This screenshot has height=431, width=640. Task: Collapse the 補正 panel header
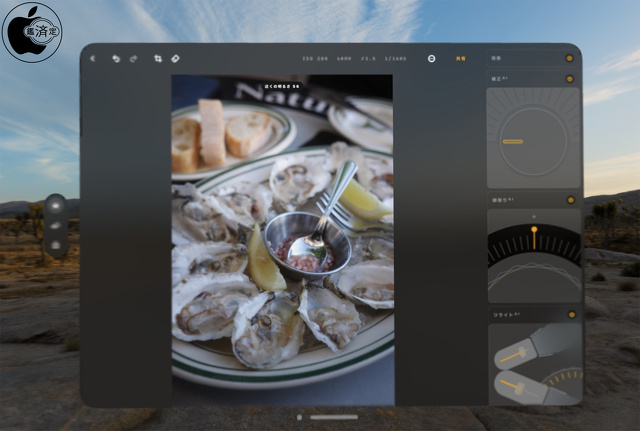point(533,79)
